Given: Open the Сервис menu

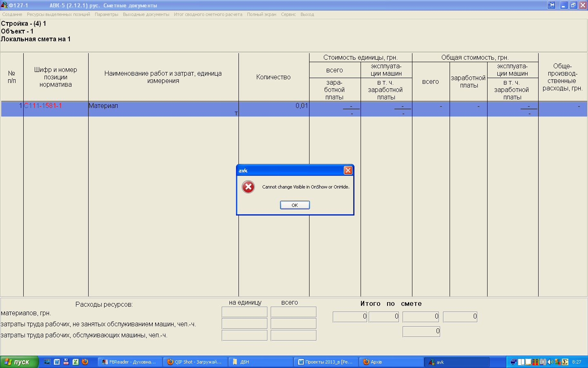Looking at the screenshot, I should (x=288, y=14).
